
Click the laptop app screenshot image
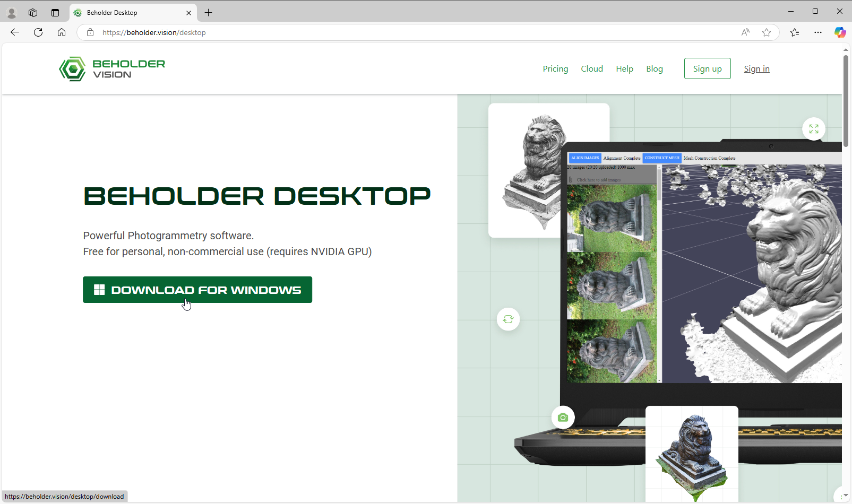704,267
